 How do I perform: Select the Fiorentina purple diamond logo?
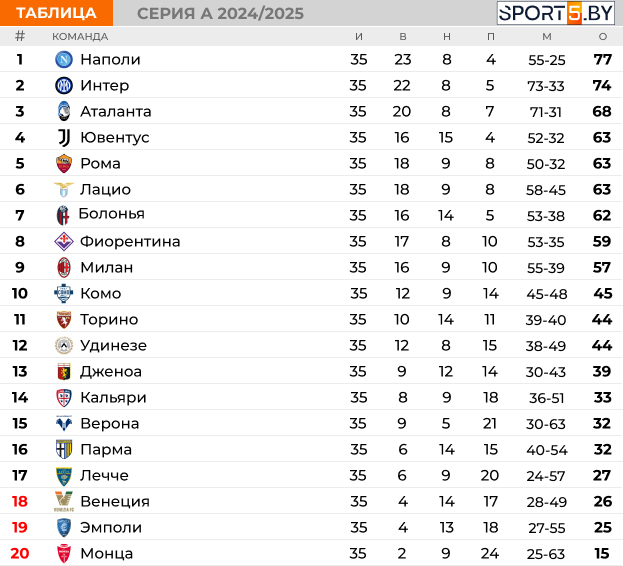64,241
